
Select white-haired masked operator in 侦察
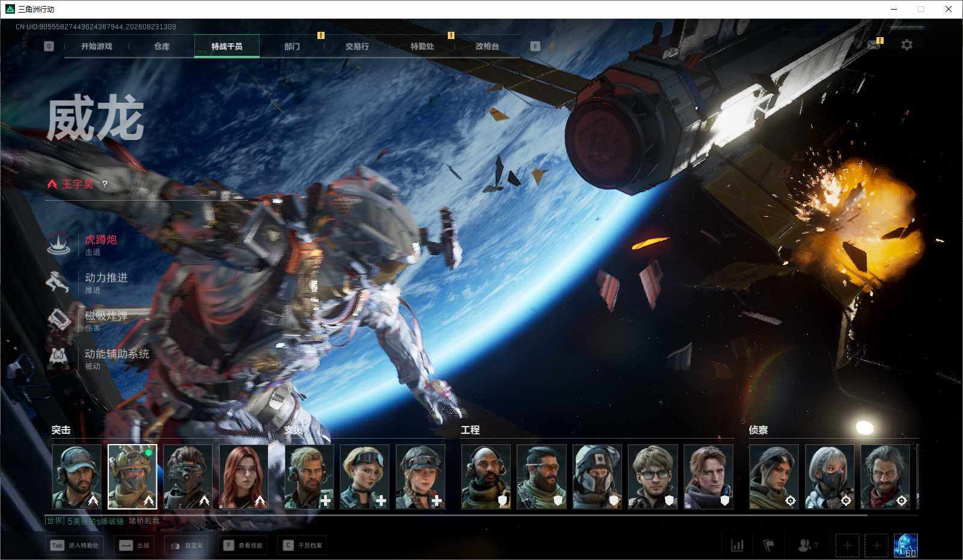(x=830, y=476)
